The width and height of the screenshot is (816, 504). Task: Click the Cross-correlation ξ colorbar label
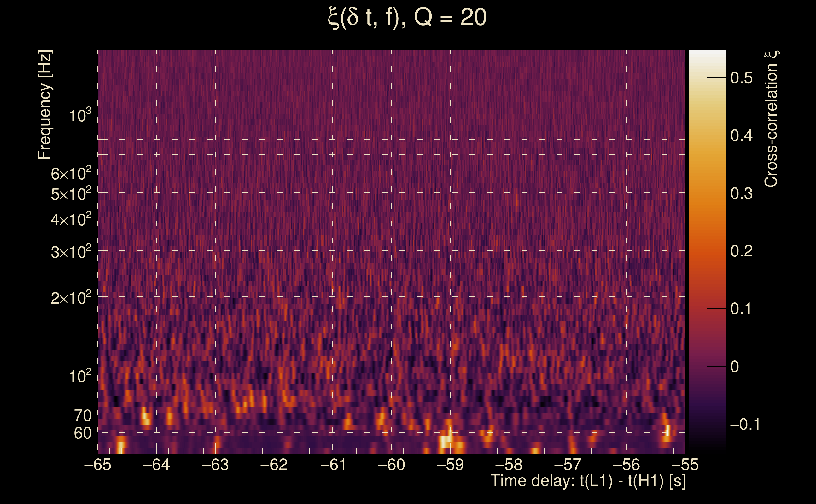click(x=771, y=119)
